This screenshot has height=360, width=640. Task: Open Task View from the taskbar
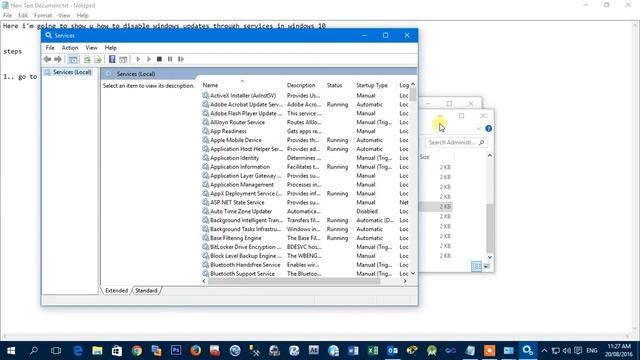pyautogui.click(x=56, y=351)
